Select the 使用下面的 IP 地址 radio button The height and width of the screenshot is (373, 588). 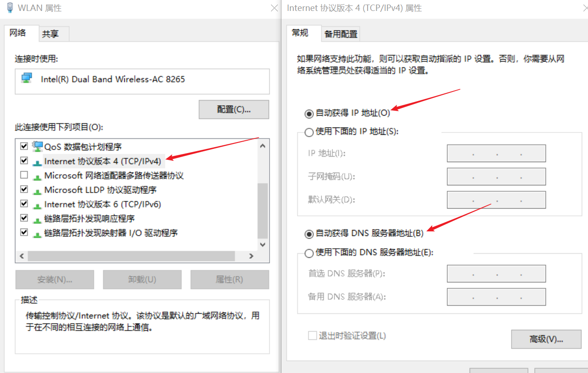308,132
